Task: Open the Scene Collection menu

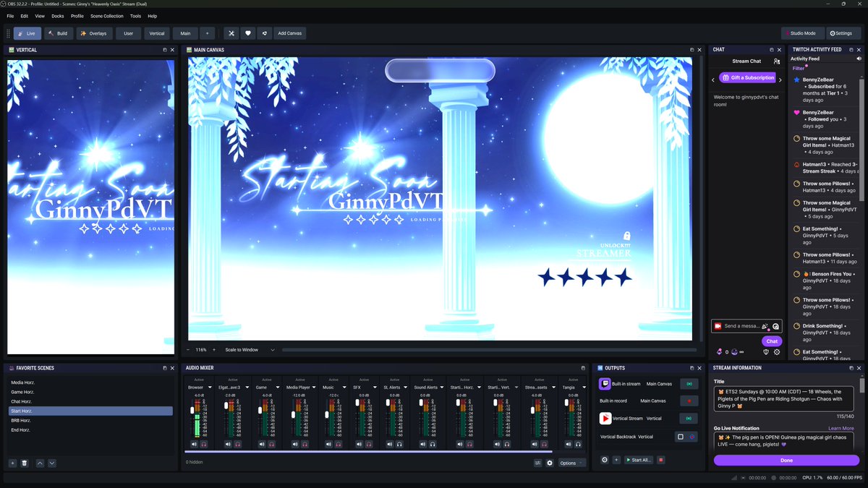Action: (x=107, y=16)
